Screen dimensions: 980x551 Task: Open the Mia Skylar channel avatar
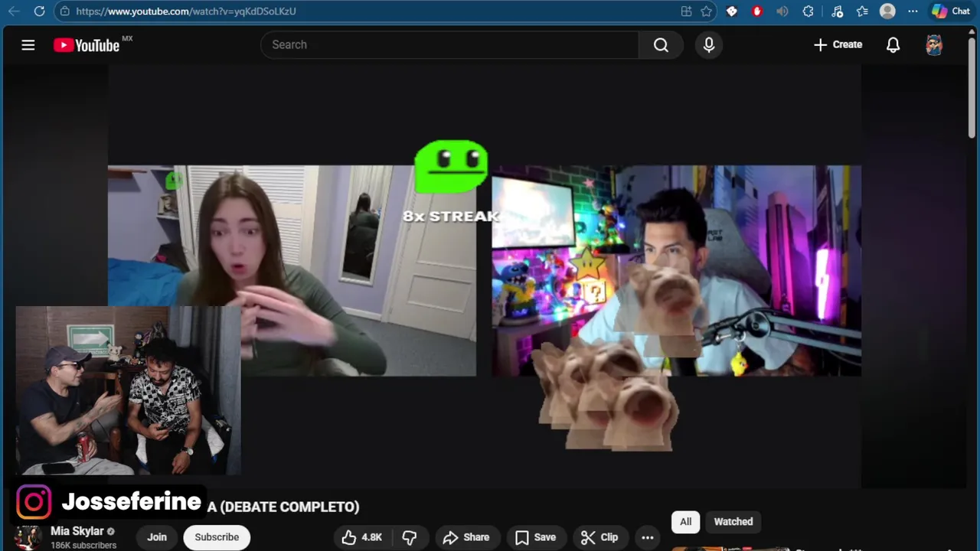[x=29, y=538]
